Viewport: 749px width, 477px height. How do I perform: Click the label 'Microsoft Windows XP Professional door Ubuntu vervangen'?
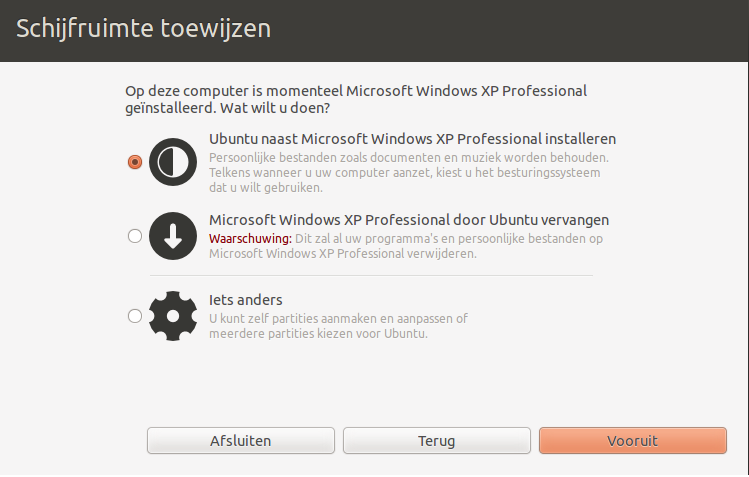(409, 220)
